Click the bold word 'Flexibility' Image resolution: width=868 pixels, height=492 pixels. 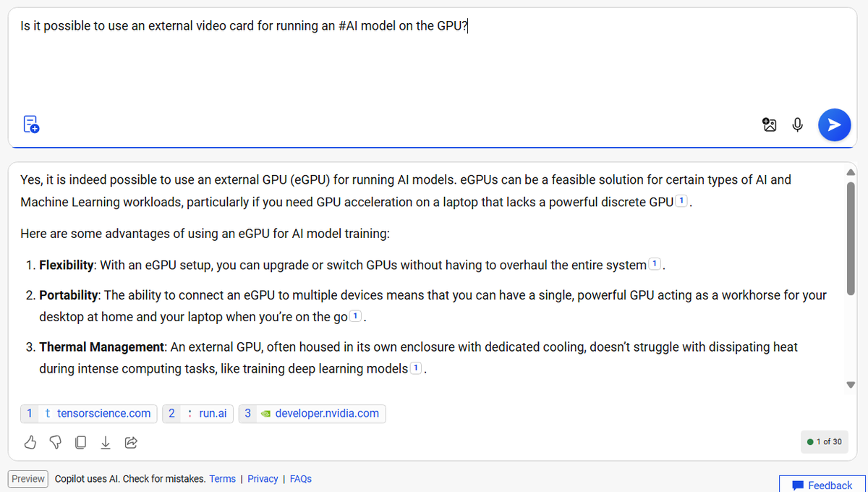pyautogui.click(x=67, y=265)
